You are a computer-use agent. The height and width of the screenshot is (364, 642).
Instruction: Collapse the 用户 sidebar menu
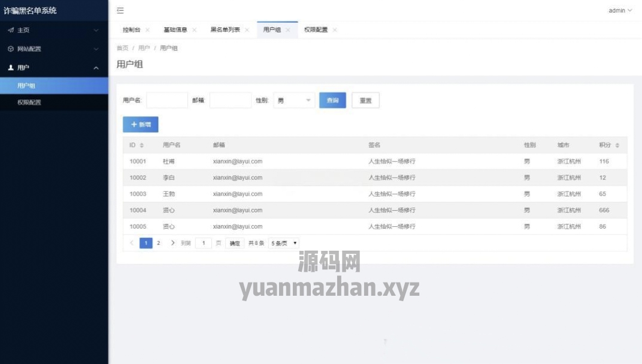click(x=54, y=68)
